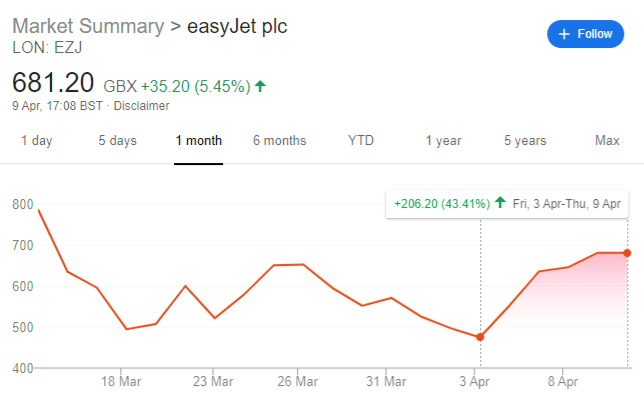
Task: Switch to the YTD tab
Action: [x=361, y=141]
